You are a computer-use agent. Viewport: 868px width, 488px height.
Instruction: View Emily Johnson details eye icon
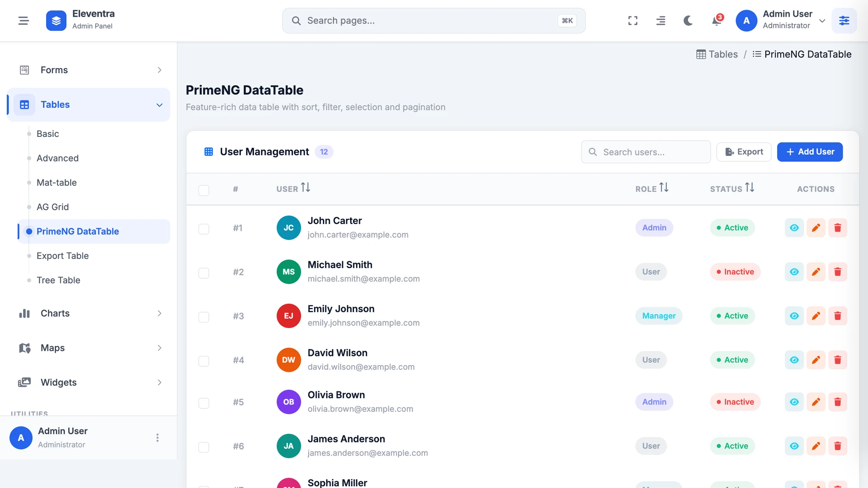pyautogui.click(x=794, y=316)
